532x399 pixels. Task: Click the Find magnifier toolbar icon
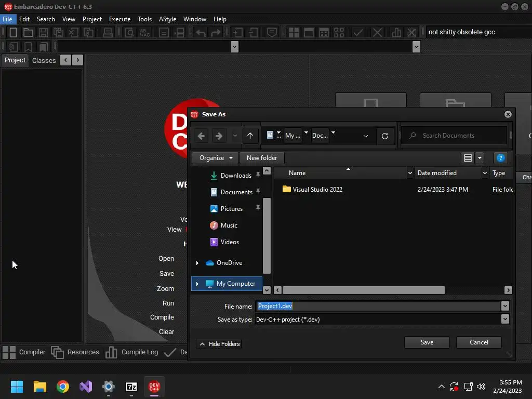pyautogui.click(x=129, y=33)
